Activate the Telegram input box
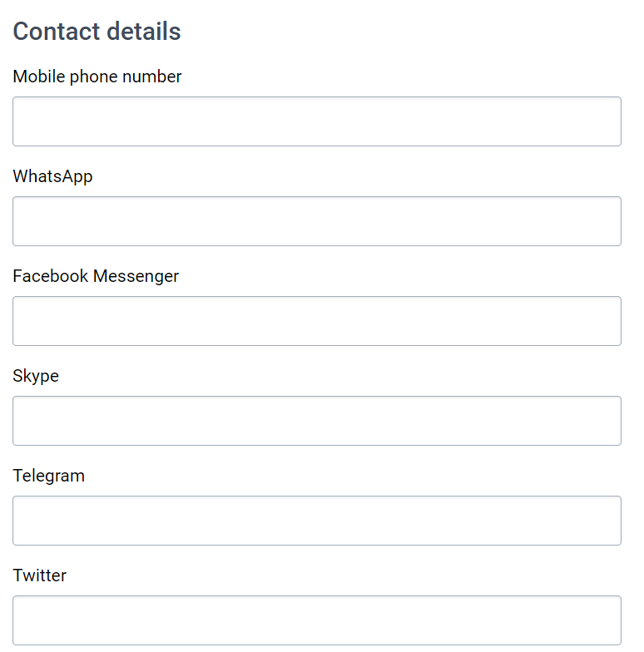The height and width of the screenshot is (652, 644). click(x=317, y=521)
